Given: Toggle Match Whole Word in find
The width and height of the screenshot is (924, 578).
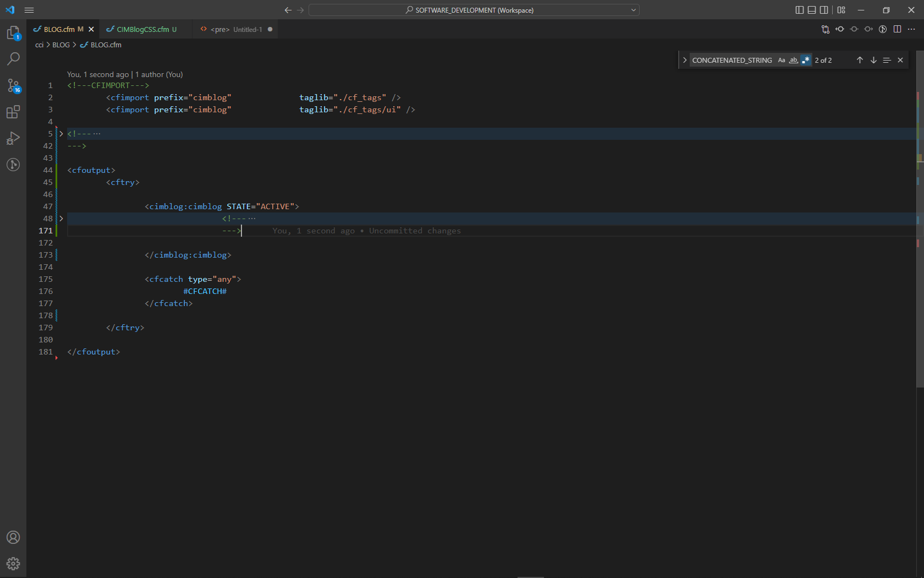Looking at the screenshot, I should [794, 60].
